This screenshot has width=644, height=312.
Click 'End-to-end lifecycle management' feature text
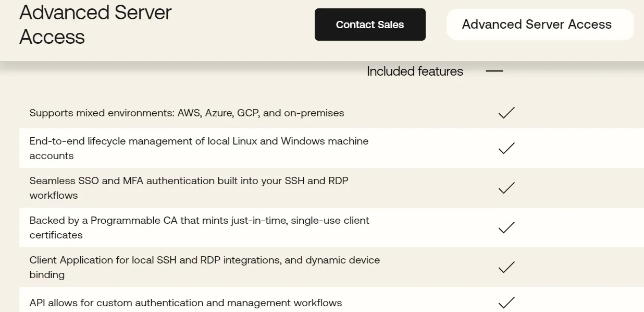199,141
